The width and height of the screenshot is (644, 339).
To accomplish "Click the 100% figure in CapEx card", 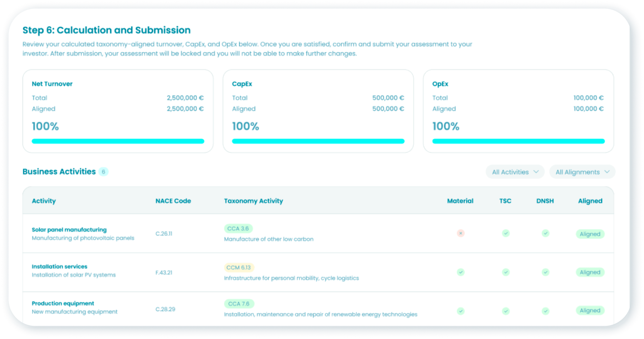I will [x=245, y=126].
